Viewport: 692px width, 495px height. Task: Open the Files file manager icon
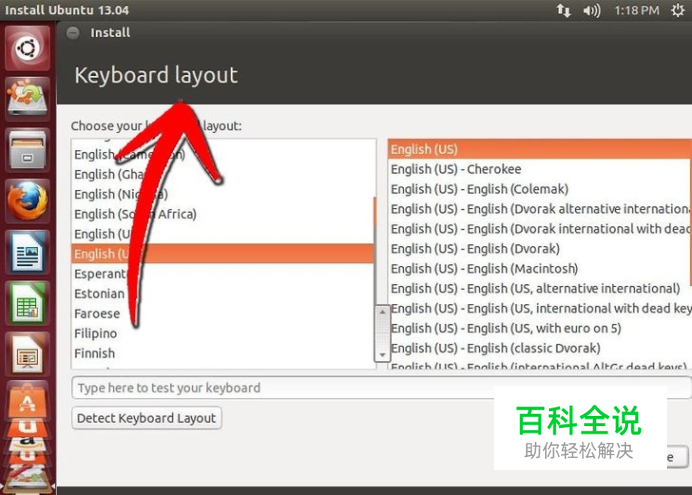(27, 150)
